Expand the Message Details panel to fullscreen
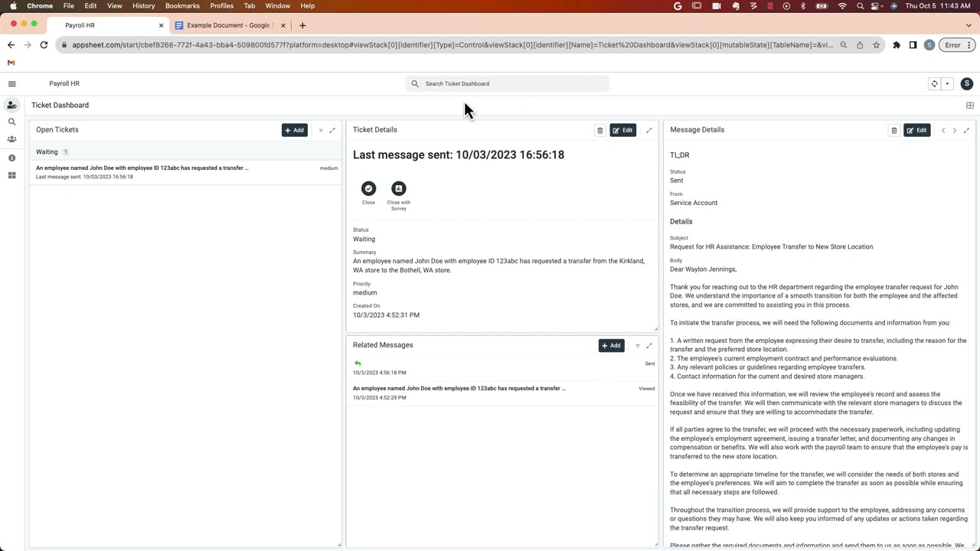980x551 pixels. click(966, 130)
